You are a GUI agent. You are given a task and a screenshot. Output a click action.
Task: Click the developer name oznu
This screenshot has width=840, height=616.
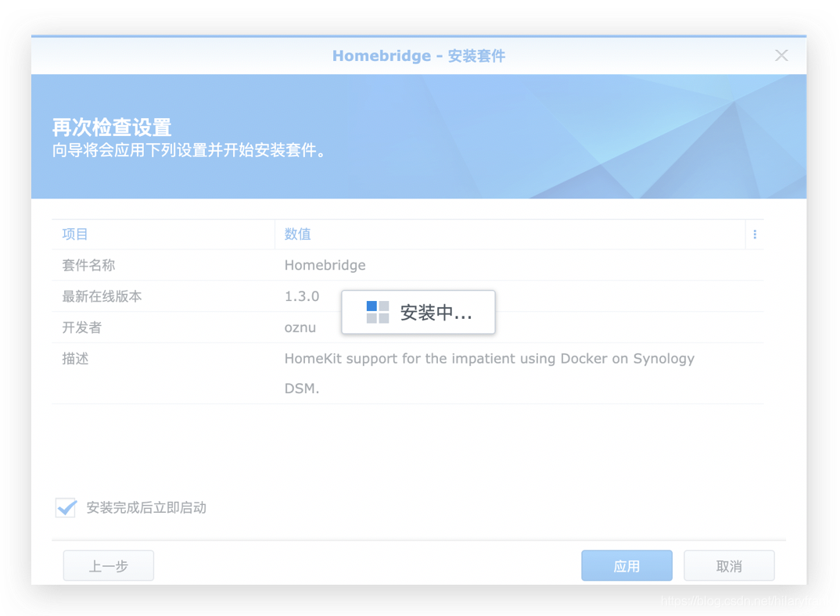tap(300, 328)
